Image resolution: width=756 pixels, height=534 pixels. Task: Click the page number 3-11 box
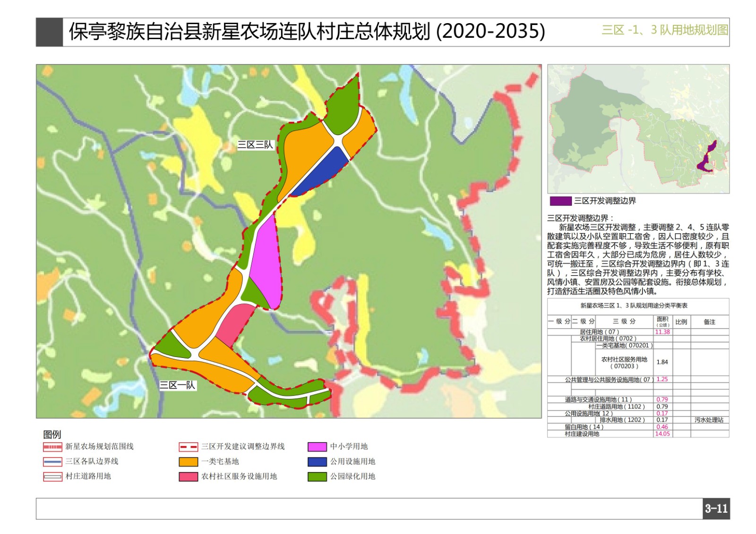pos(716,509)
